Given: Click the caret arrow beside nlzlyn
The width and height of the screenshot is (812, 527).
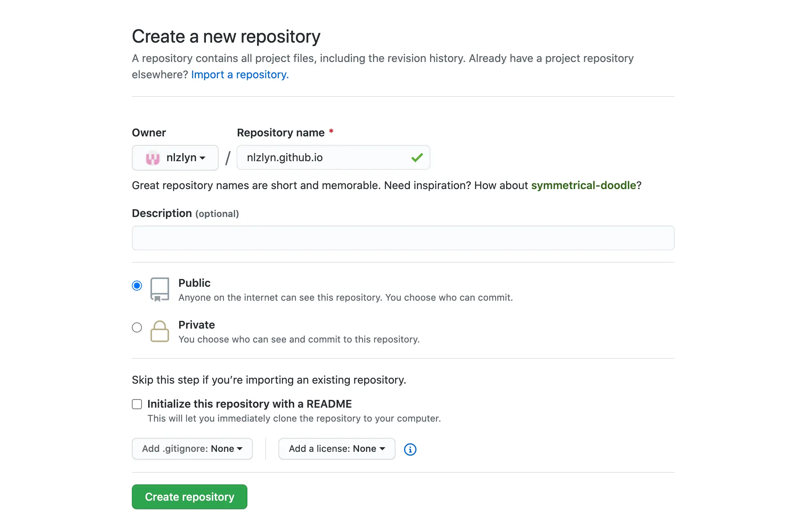Looking at the screenshot, I should pyautogui.click(x=202, y=158).
